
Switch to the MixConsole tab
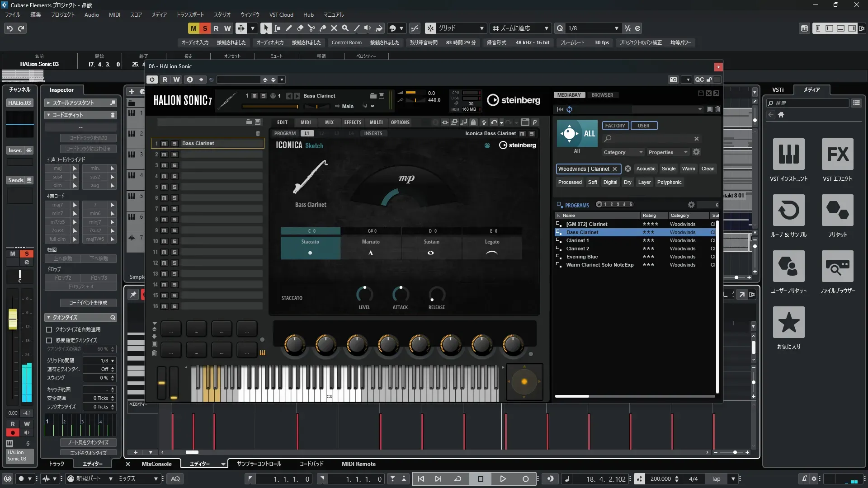click(x=156, y=464)
